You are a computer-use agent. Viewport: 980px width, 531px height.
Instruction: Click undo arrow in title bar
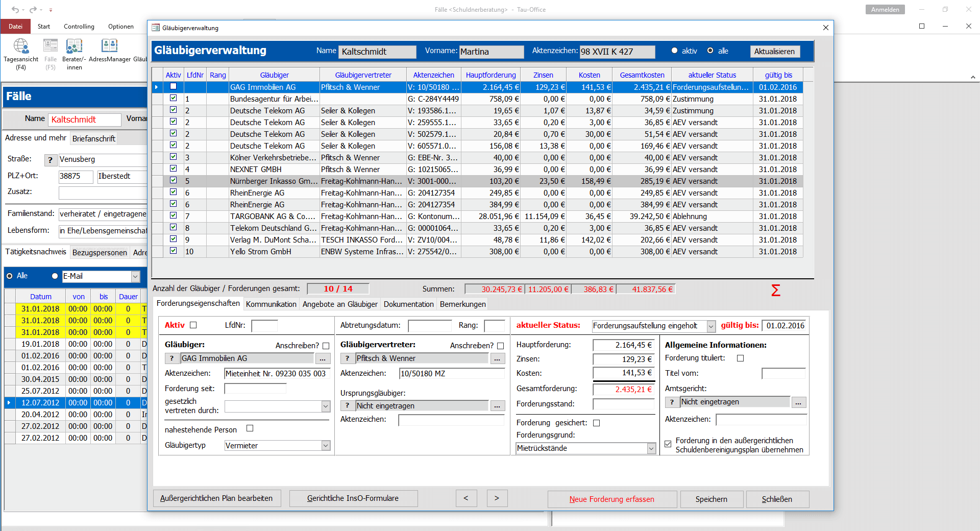point(15,10)
